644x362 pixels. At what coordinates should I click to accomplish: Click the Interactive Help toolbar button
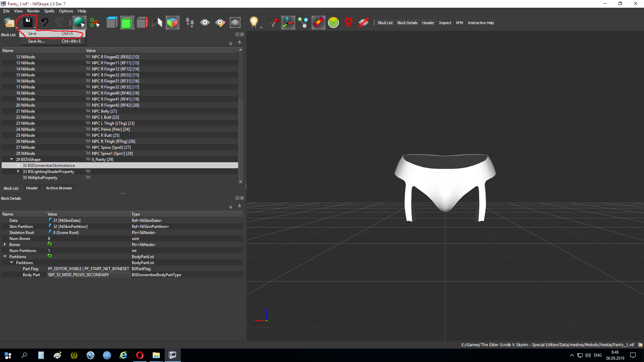[x=481, y=23]
